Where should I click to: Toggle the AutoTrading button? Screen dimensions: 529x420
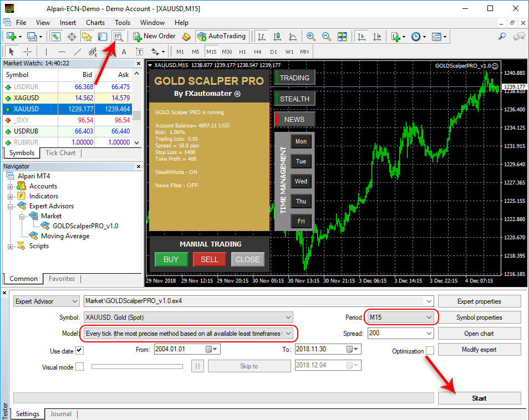click(222, 36)
